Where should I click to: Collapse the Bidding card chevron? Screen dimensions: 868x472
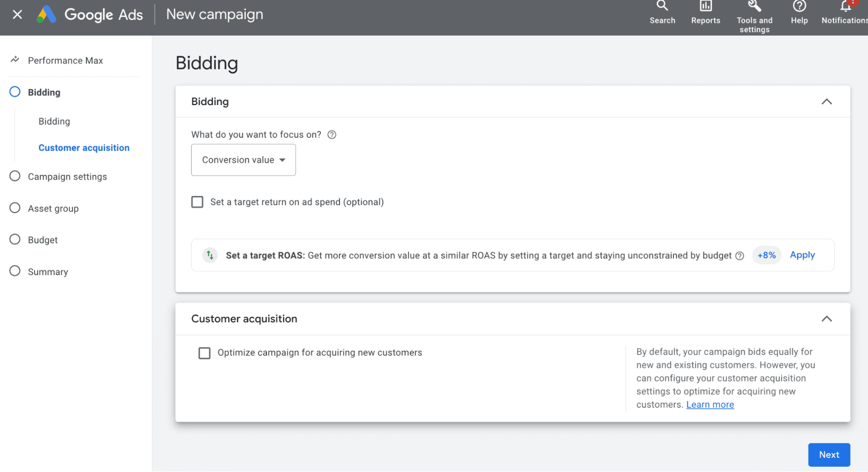(826, 102)
